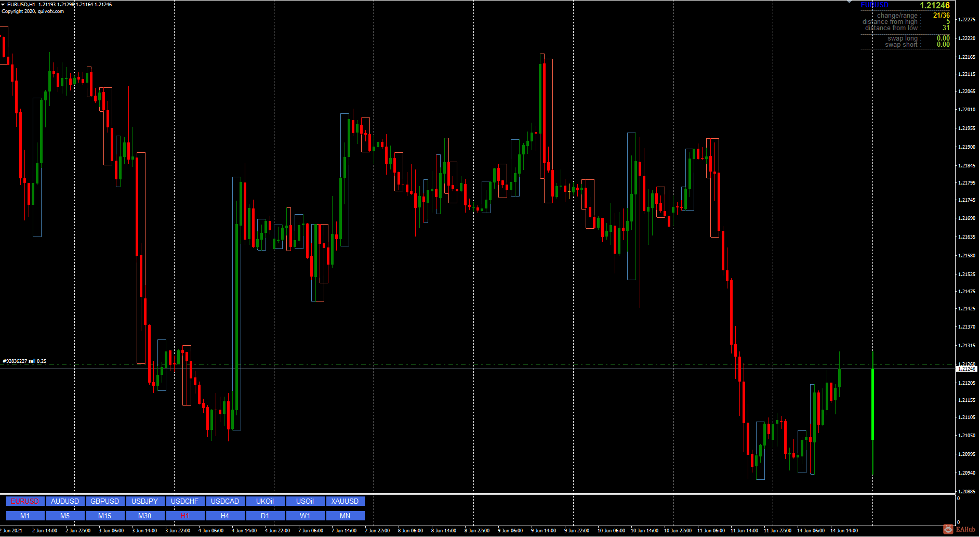The height and width of the screenshot is (537, 980).
Task: Select the EURUSD symbol tab
Action: 24,501
